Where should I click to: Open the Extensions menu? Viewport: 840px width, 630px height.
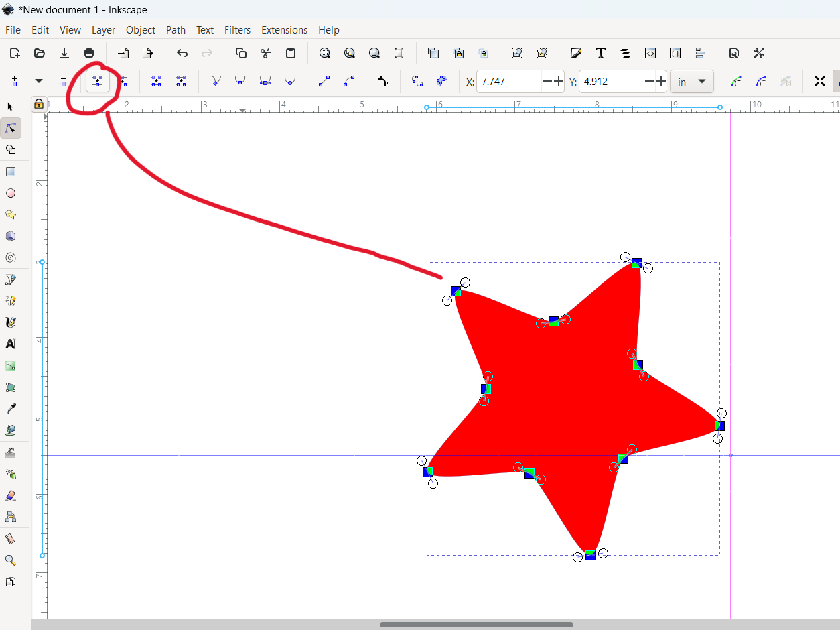tap(284, 29)
